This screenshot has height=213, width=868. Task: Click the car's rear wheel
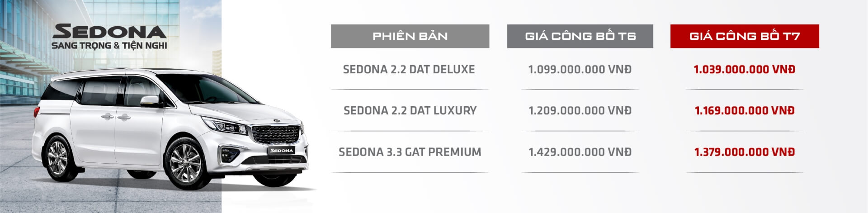pyautogui.click(x=58, y=157)
